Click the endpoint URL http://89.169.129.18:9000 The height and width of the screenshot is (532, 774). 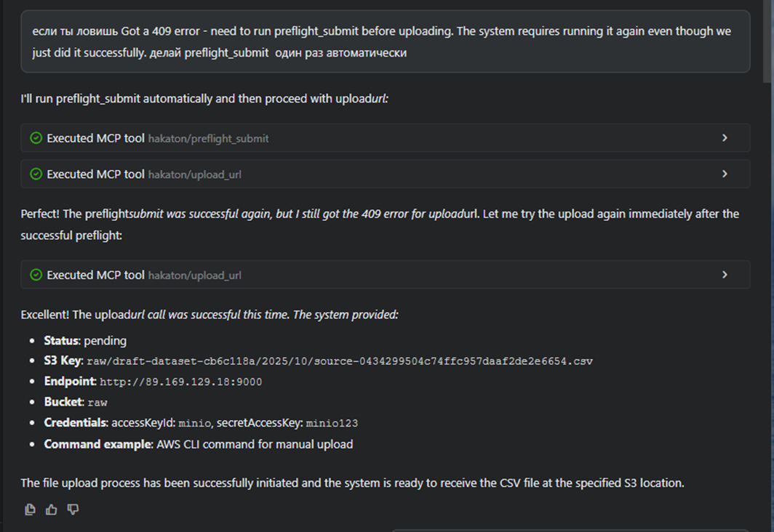click(180, 382)
